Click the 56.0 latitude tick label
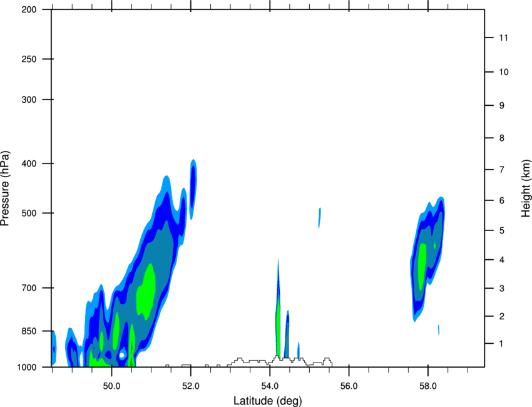This screenshot has width=532, height=407. [x=349, y=386]
